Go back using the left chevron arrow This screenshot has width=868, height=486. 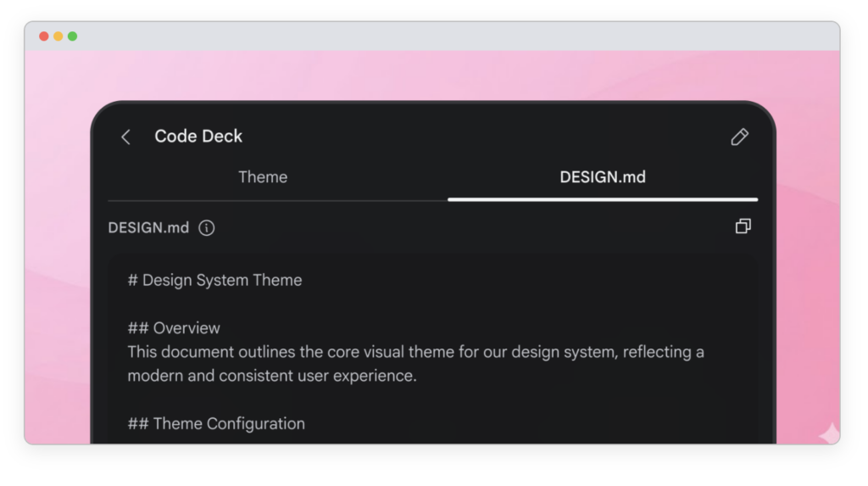point(125,137)
